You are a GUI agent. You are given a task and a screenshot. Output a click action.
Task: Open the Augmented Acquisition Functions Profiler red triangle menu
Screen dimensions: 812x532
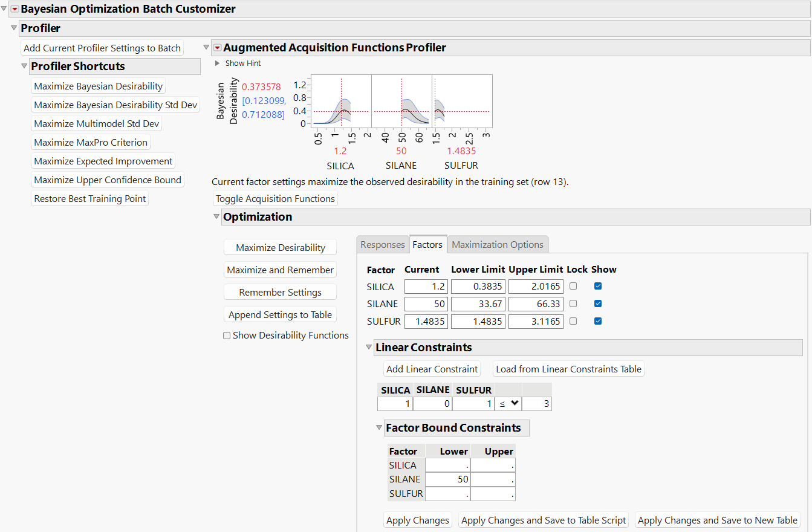[217, 47]
